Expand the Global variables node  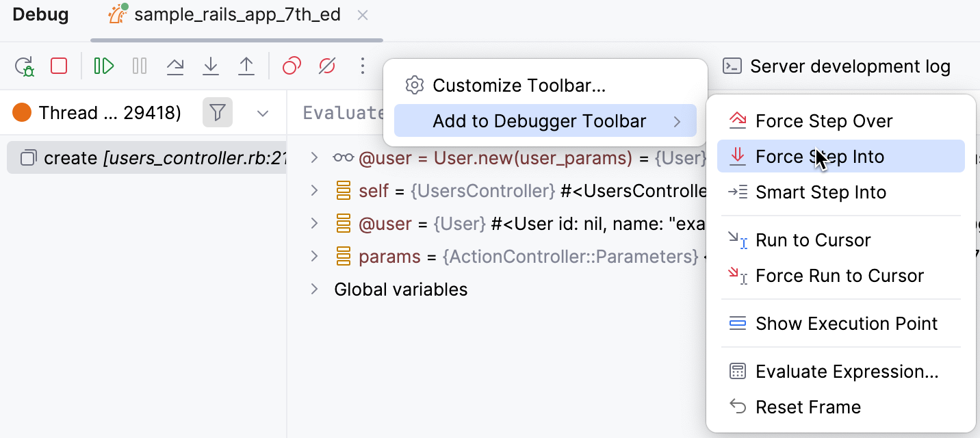point(314,289)
